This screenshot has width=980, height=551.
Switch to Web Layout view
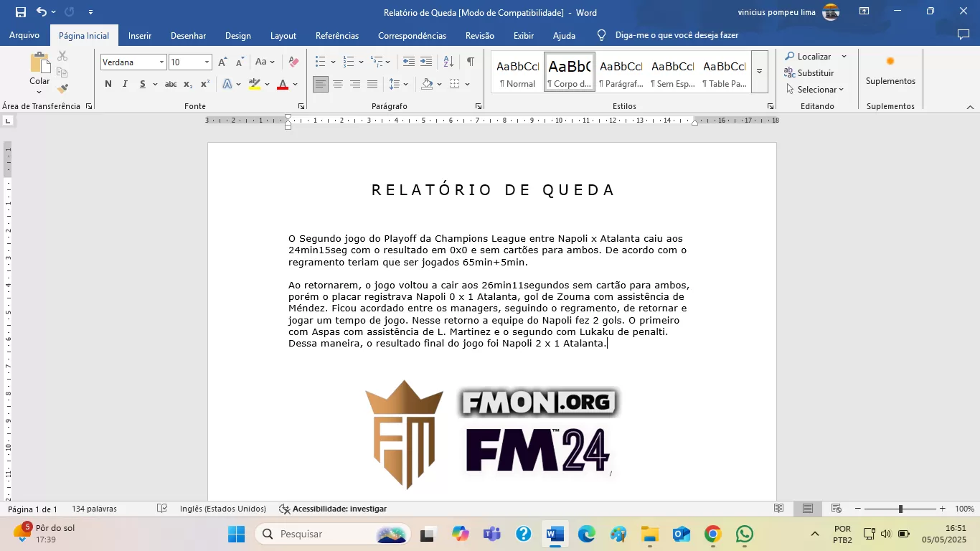click(x=837, y=509)
